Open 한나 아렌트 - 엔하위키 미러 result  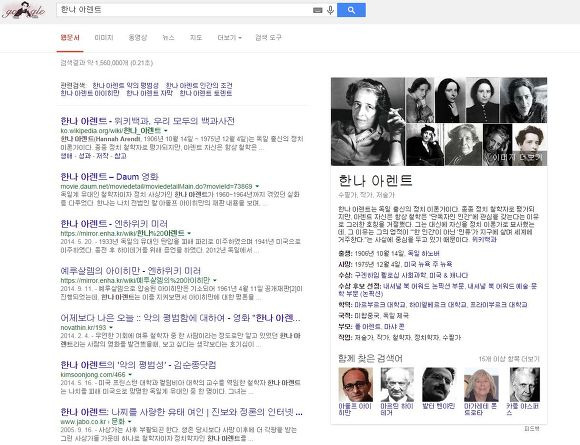(114, 223)
